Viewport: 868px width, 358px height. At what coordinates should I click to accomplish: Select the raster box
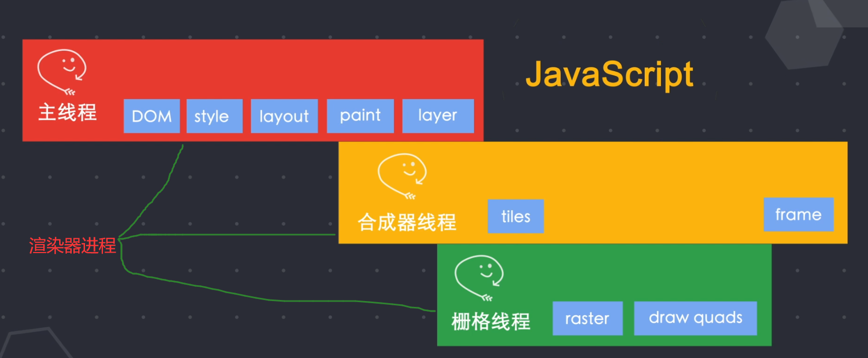click(587, 318)
